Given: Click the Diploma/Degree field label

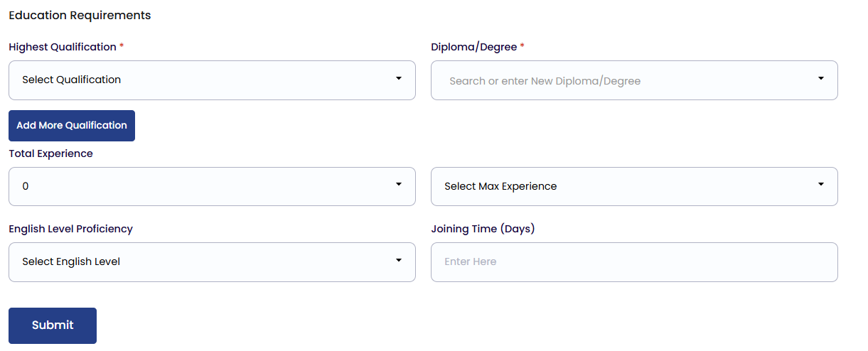Looking at the screenshot, I should tap(474, 47).
